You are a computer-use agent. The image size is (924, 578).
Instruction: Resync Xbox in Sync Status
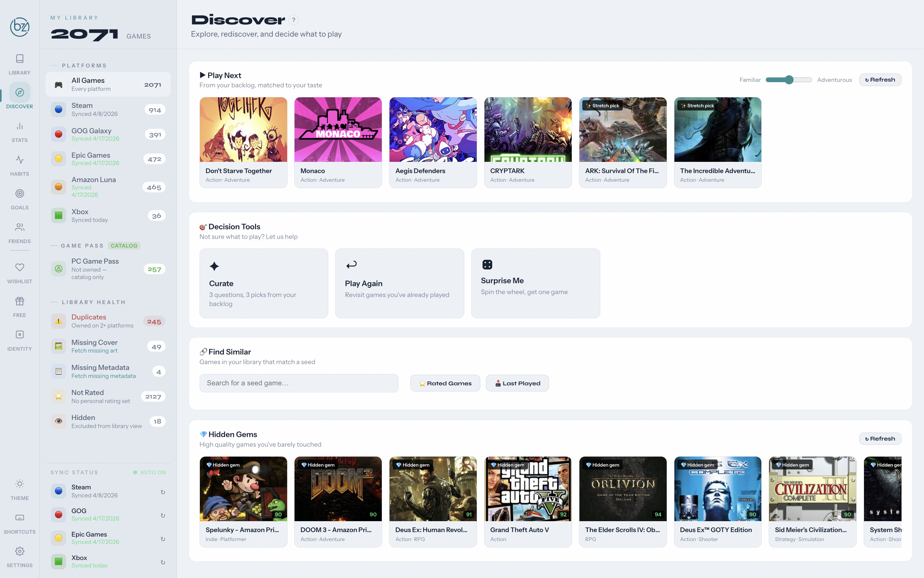pos(163,562)
